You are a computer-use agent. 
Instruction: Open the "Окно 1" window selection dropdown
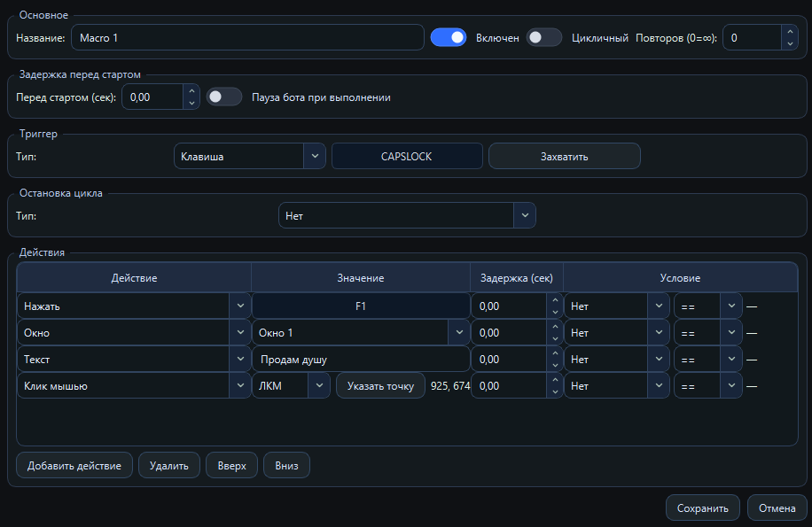(457, 332)
